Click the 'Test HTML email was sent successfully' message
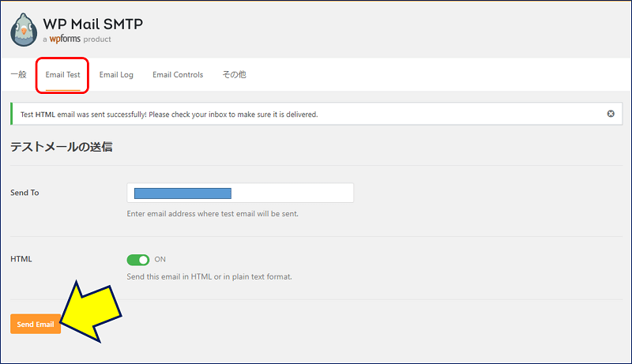The image size is (632, 364). tap(169, 114)
